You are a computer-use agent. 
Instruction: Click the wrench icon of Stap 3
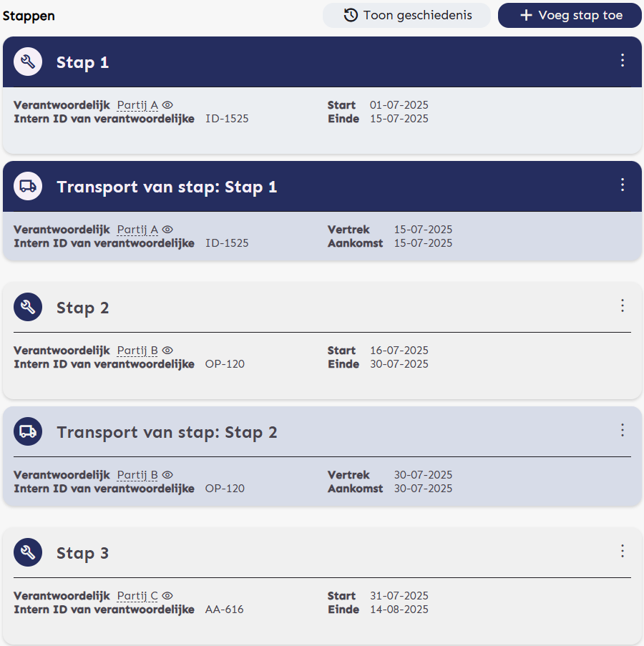[28, 553]
